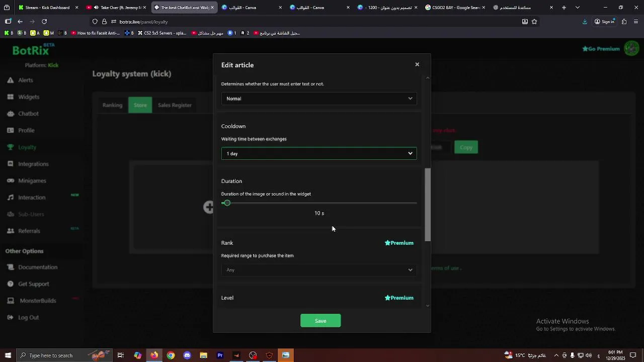
Task: Open Integrations using its sidebar icon
Action: coord(10,164)
